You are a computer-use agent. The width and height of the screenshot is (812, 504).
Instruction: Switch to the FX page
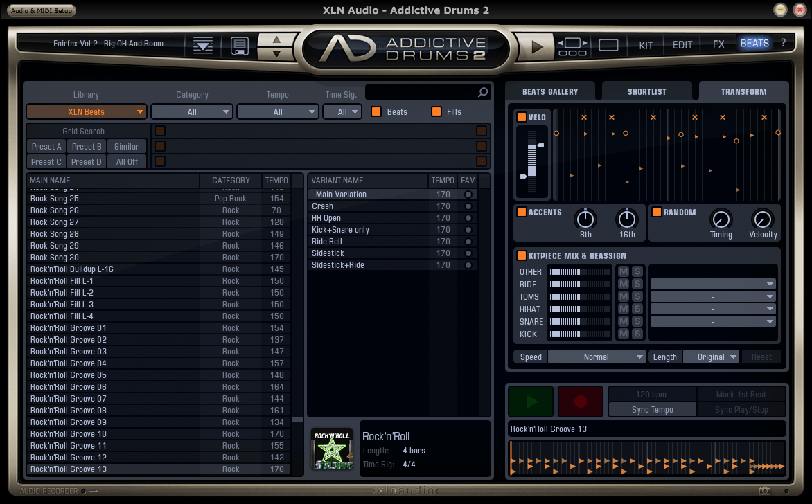pos(718,45)
